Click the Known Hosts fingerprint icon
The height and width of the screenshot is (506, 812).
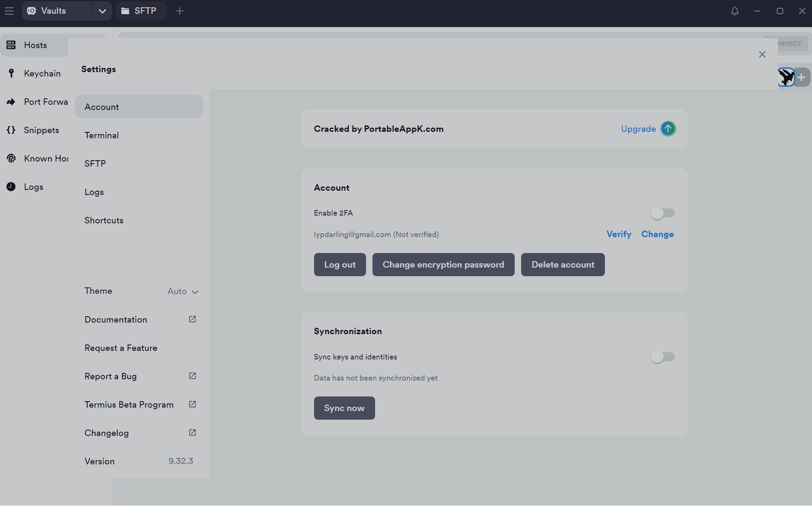pos(11,159)
